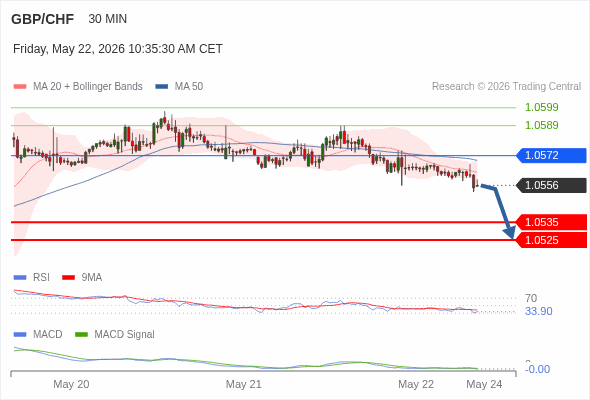Click the MA 20 + Bollinger Bands legend swatch

pos(20,87)
